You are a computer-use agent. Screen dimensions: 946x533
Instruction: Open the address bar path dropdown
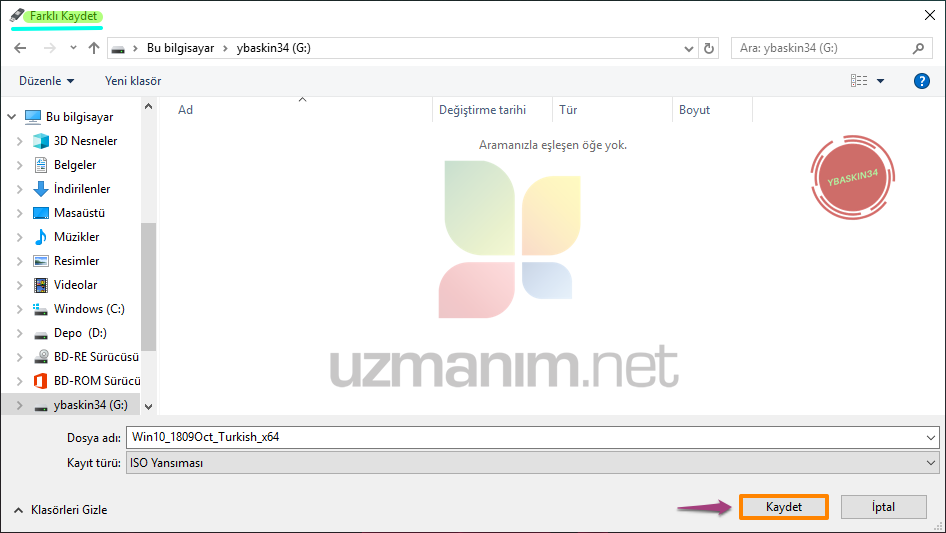point(688,48)
